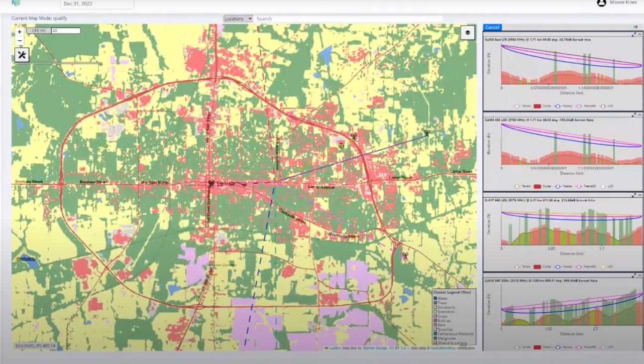This screenshot has width=644, height=364.
Task: Open the map layers control
Action: pyautogui.click(x=467, y=33)
